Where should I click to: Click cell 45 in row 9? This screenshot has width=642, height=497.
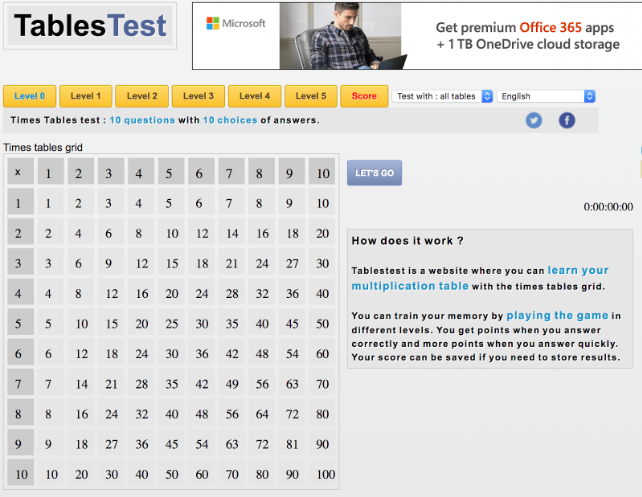171,443
